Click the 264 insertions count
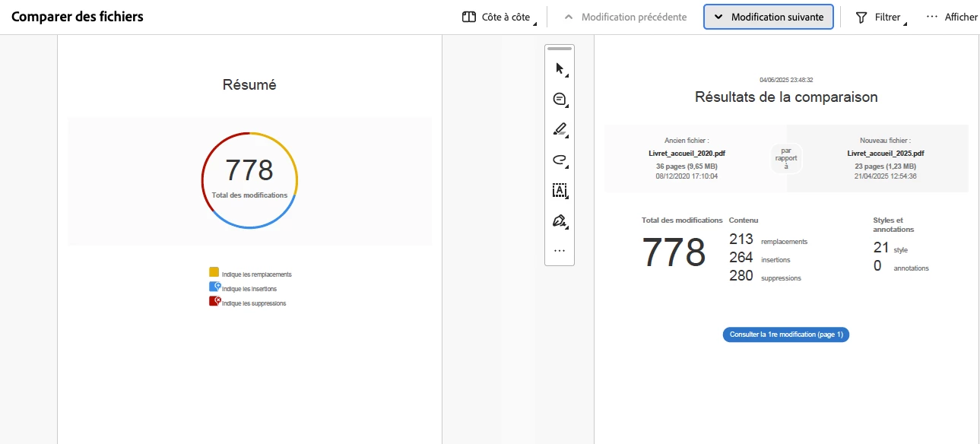The image size is (980, 444). [x=741, y=258]
